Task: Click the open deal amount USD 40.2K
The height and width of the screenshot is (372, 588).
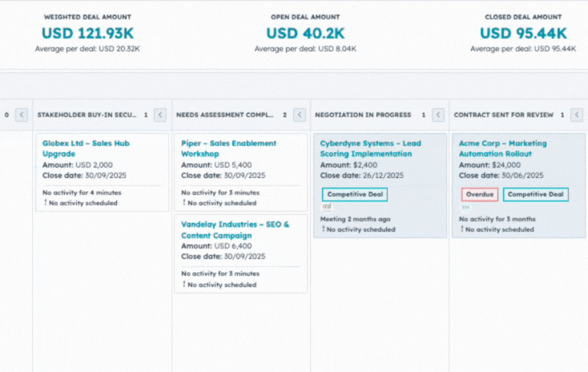Action: coord(305,34)
